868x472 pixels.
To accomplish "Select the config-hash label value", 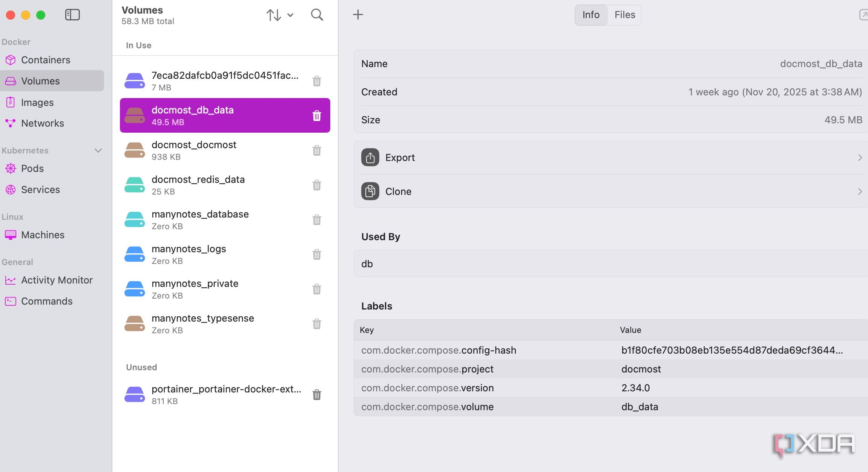I will pos(732,350).
